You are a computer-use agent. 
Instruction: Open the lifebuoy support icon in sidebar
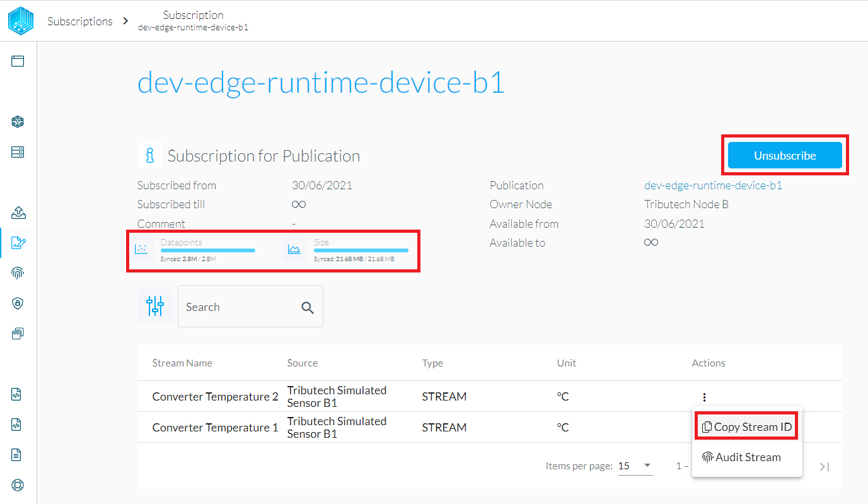coord(18,485)
